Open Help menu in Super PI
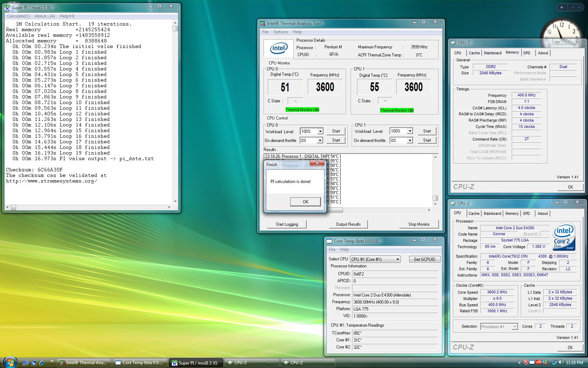The image size is (588, 368). coord(67,16)
